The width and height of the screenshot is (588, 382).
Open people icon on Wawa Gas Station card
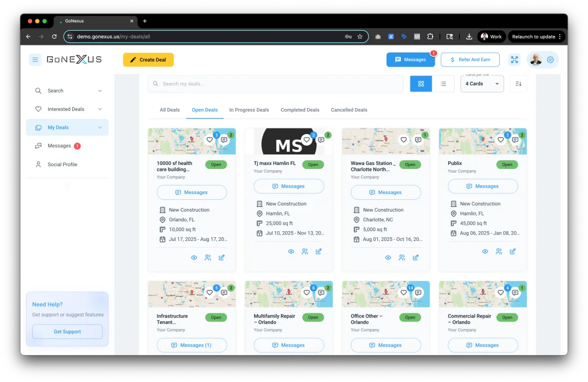tap(402, 258)
